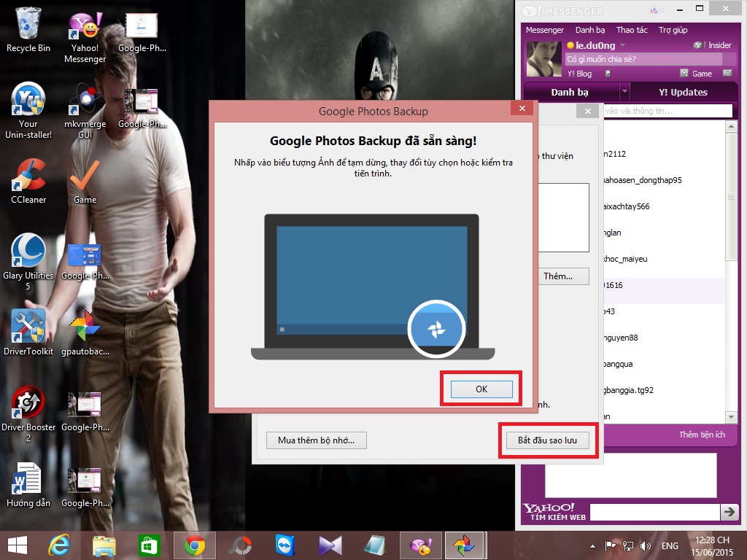Expand the le.du0ng status dropdown arrow
This screenshot has height=560, width=747.
pyautogui.click(x=622, y=45)
